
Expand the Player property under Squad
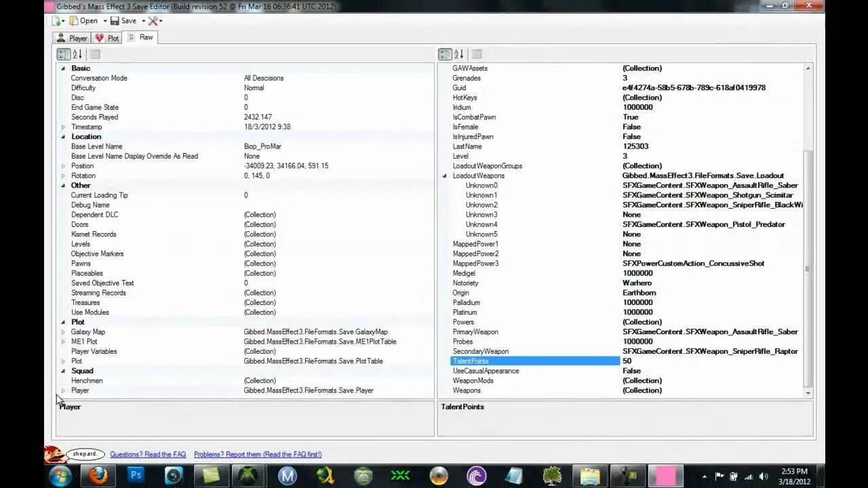63,391
